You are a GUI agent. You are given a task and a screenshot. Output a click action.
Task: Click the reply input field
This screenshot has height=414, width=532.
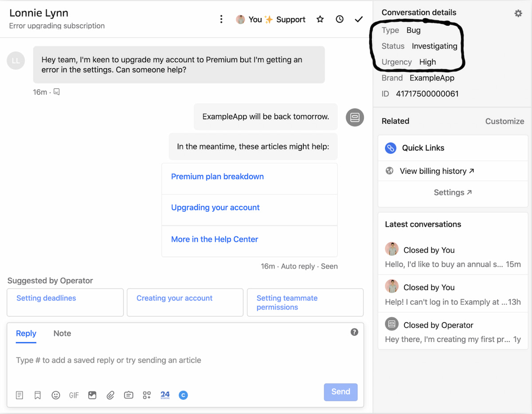point(177,360)
